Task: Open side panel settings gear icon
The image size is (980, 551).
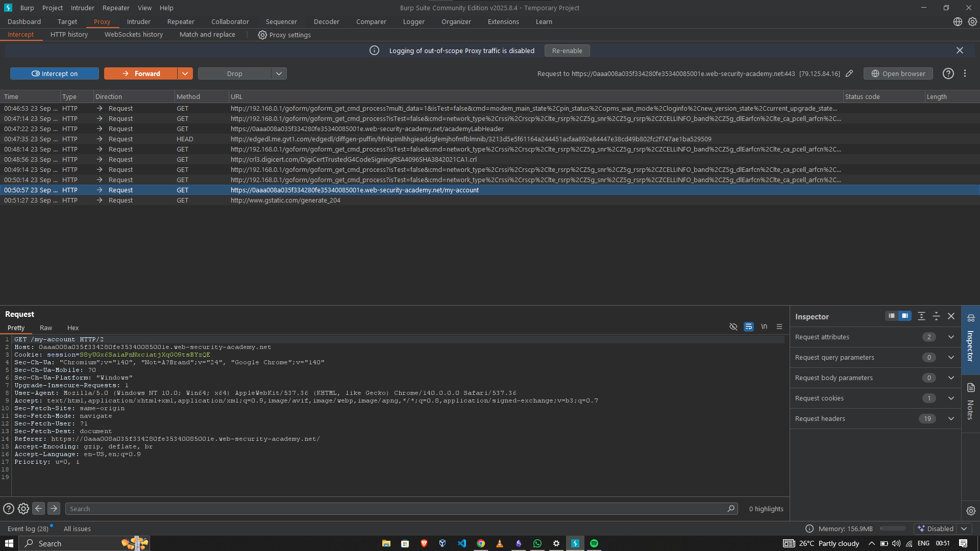Action: 971,511
